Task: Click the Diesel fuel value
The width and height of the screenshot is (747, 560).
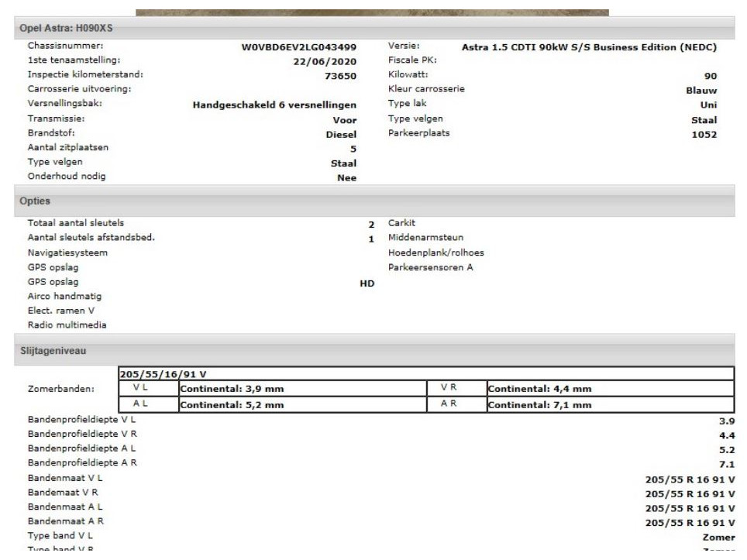Action: pyautogui.click(x=341, y=133)
